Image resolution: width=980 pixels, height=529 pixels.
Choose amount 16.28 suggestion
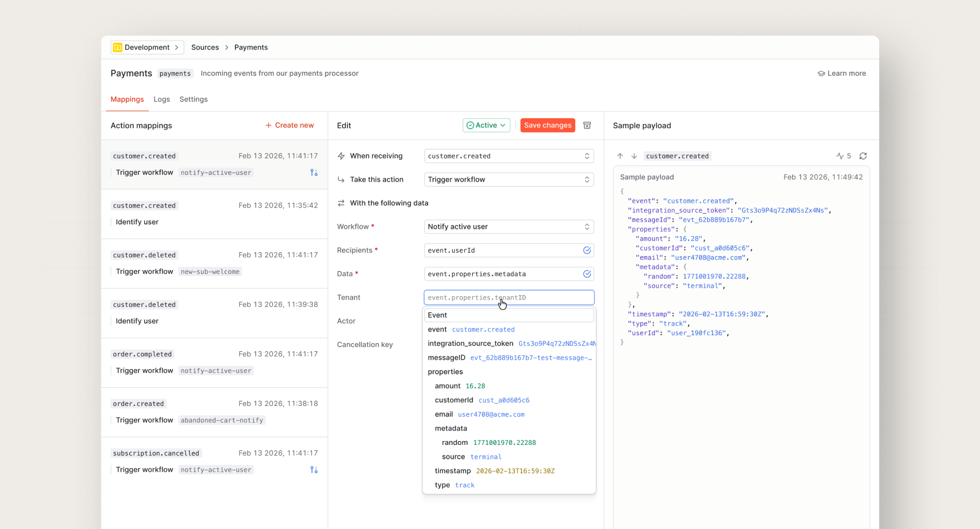[x=509, y=386]
